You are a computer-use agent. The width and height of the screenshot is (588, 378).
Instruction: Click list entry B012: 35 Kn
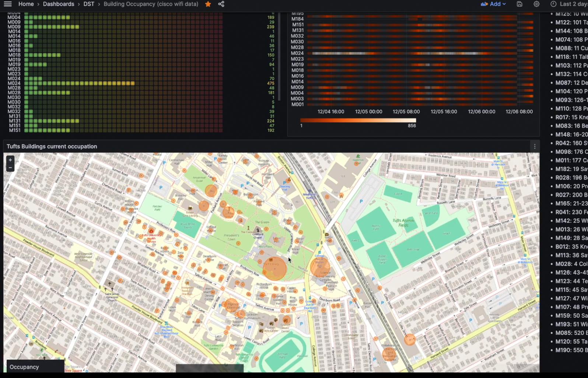pos(571,247)
